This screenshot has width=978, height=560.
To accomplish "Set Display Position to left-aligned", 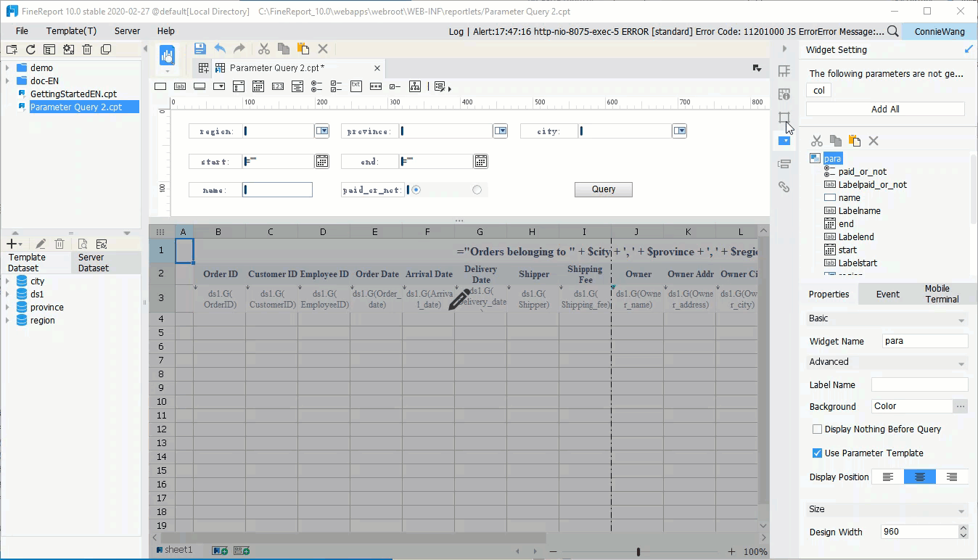I will [x=887, y=477].
